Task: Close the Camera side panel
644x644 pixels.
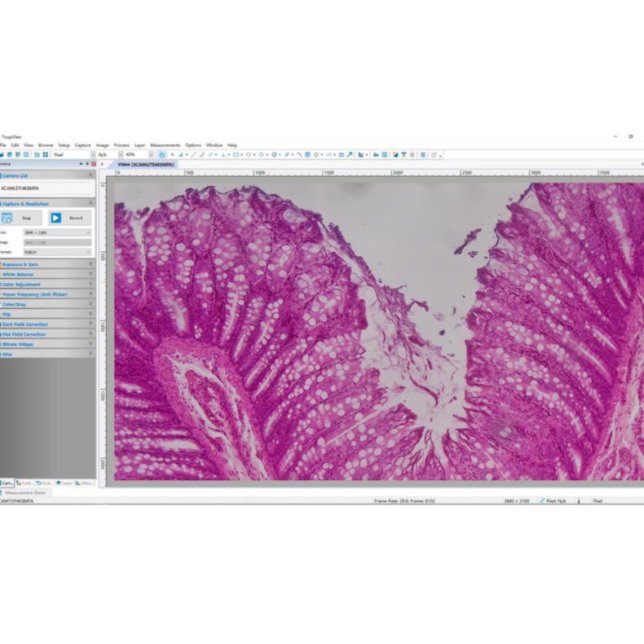Action: click(x=93, y=164)
